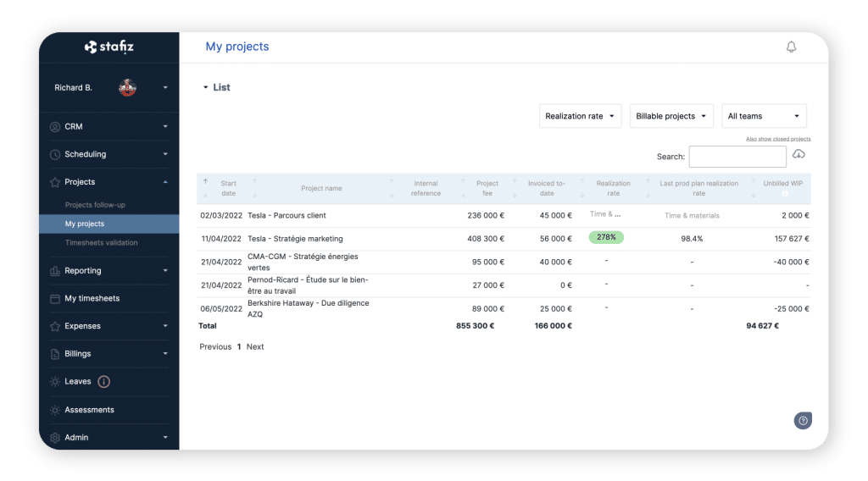Image resolution: width=868 pixels, height=481 pixels.
Task: Click the Expenses star icon
Action: point(55,326)
